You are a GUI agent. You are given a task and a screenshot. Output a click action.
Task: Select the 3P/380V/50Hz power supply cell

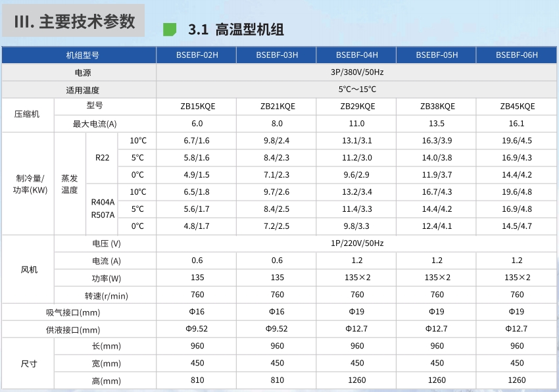click(x=357, y=72)
